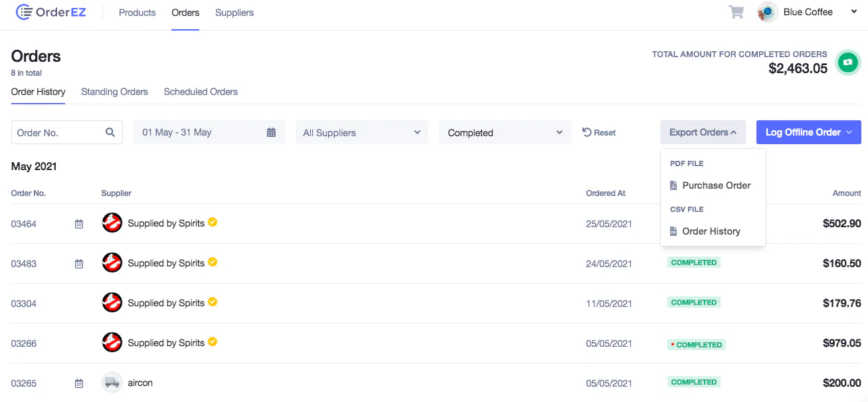Open the calendar icon in date range field
This screenshot has height=402, width=868.
click(271, 132)
